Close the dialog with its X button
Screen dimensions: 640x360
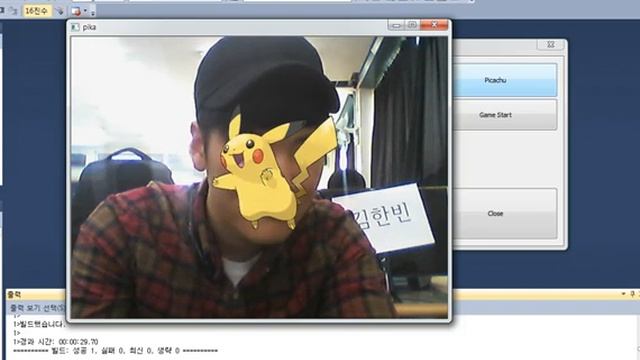pos(551,44)
